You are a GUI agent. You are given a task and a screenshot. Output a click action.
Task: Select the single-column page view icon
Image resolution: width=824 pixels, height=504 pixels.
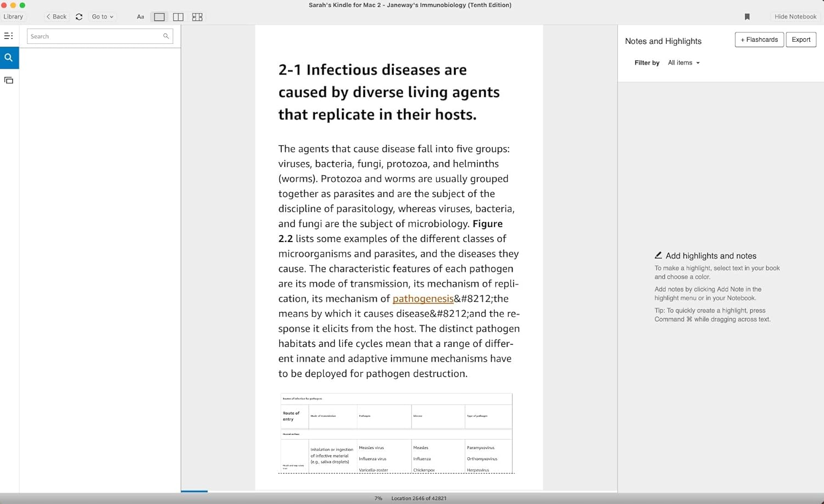[x=159, y=17]
